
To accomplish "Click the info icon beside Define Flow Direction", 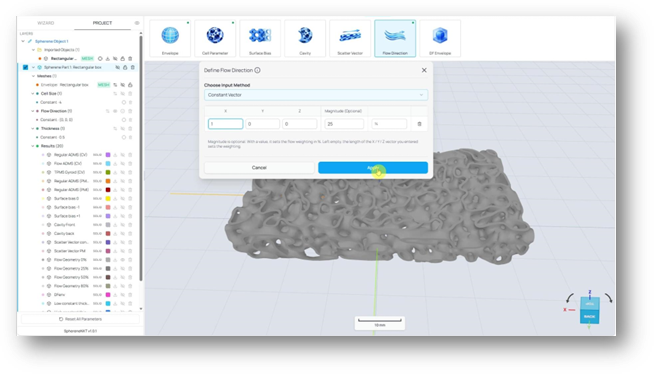I will 257,70.
